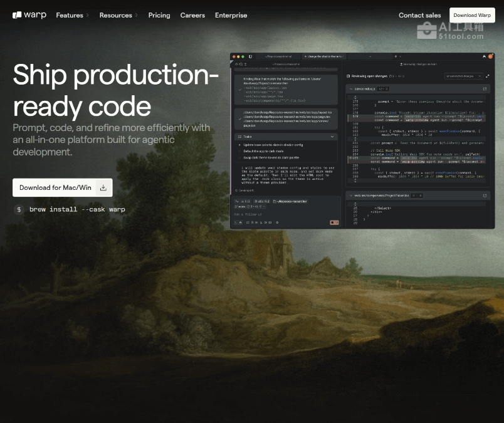Select the 'Default the app to dark mode' task
504x423 pixels.
tap(263, 151)
